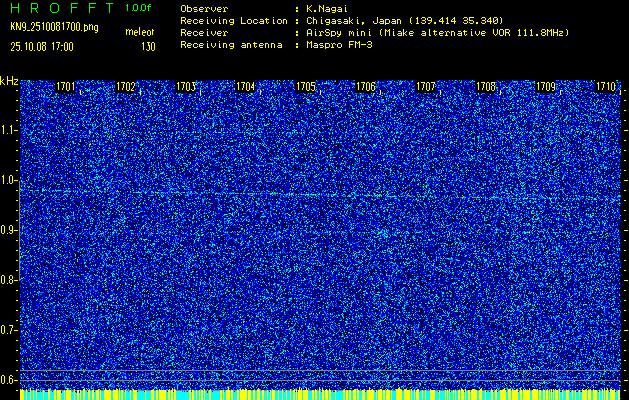The height and width of the screenshot is (400, 629).
Task: Select the 1707 time tick
Action: (x=426, y=87)
